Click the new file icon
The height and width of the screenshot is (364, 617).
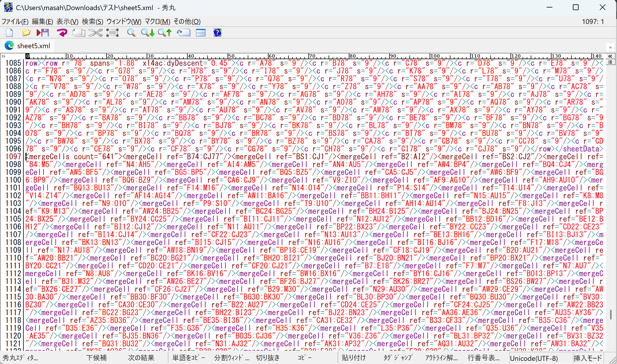(10, 33)
